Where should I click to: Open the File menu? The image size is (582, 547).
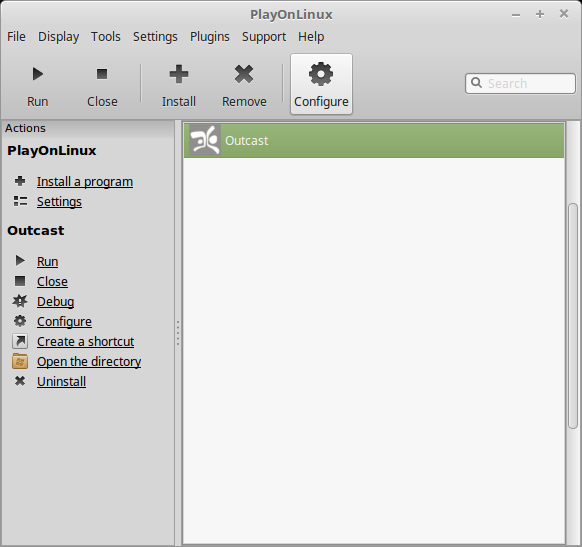(16, 37)
